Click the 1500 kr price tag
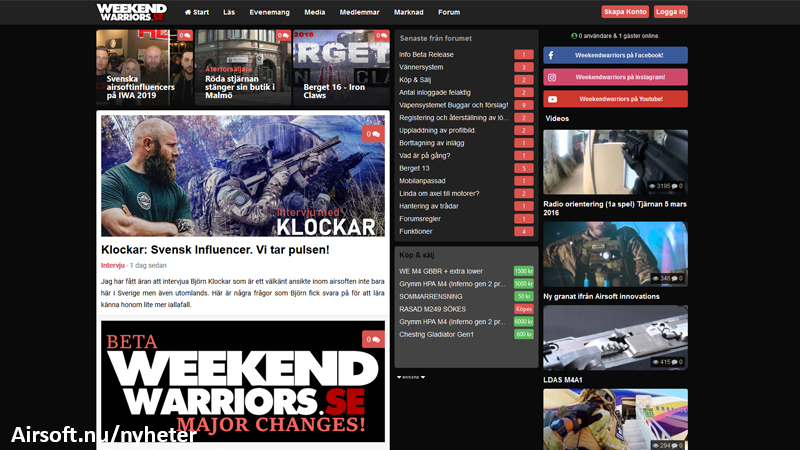Viewport: 800px width, 450px height. tap(523, 271)
